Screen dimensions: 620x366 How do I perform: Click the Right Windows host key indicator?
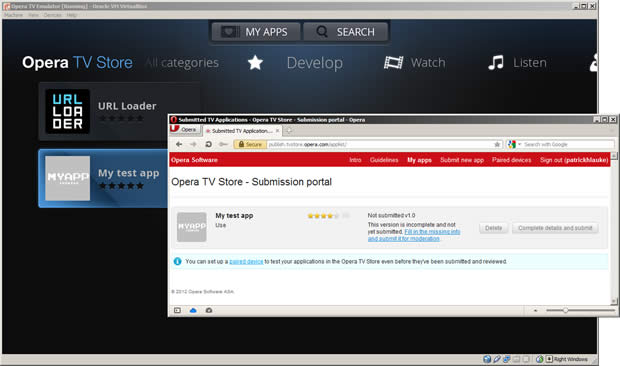click(x=567, y=359)
